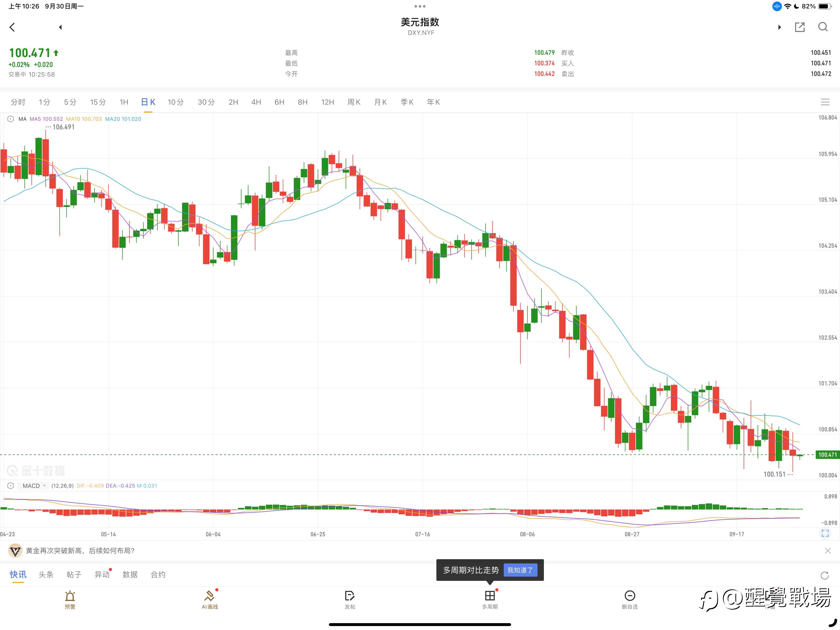This screenshot has height=630, width=840.
Task: Click the 我知道了 button
Action: click(520, 570)
